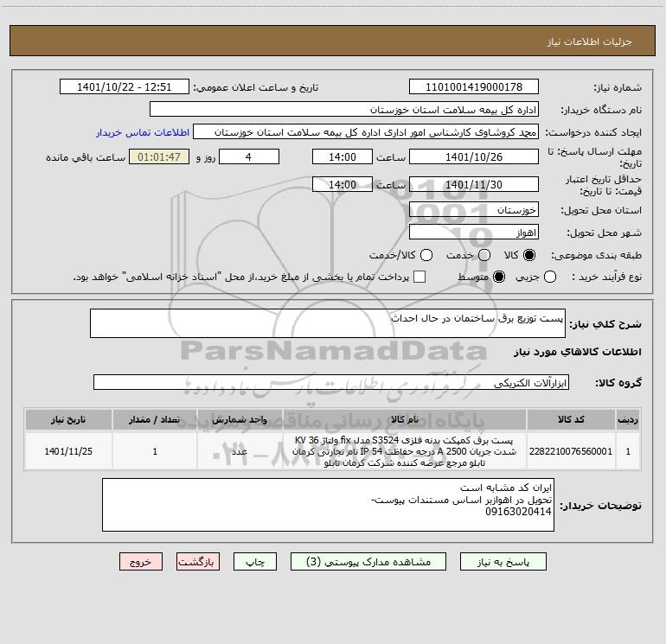Toggle the اسناد خزانه اسلامی payment checkbox
Screen dimensions: 666x644
point(419,277)
